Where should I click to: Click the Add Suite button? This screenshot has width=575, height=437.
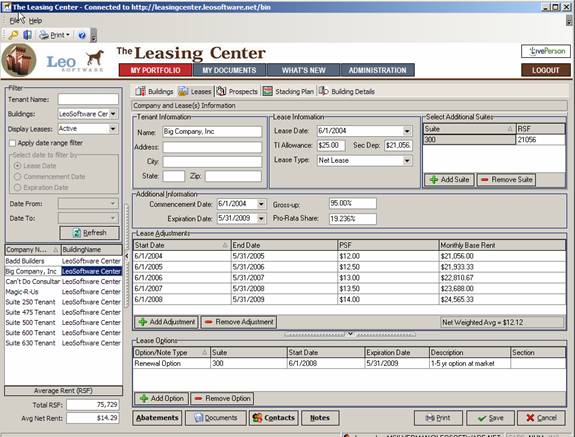tap(450, 180)
